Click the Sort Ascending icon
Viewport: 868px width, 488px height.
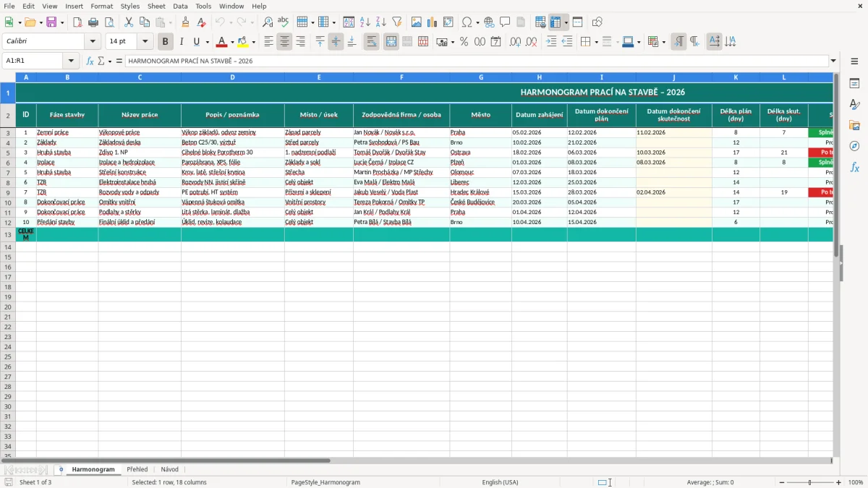coord(365,22)
